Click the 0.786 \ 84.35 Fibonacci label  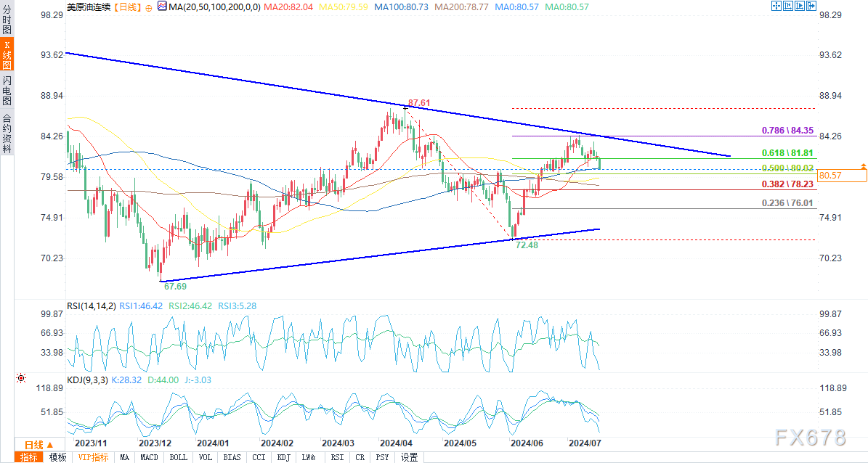click(x=787, y=131)
